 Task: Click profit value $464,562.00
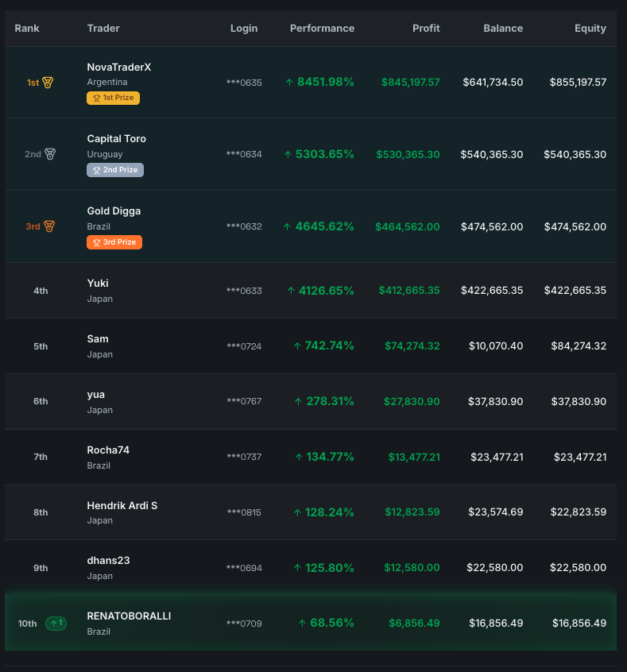[x=408, y=226]
